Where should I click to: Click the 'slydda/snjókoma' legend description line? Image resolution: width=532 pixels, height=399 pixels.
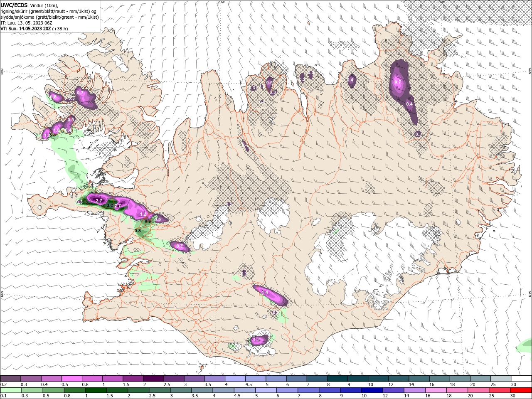(x=49, y=17)
